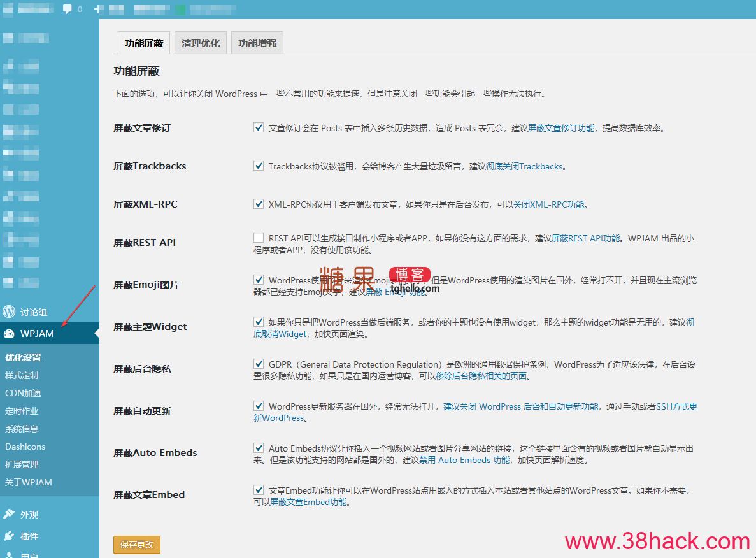Open the 讨论组 sidebar menu label

pyautogui.click(x=34, y=312)
